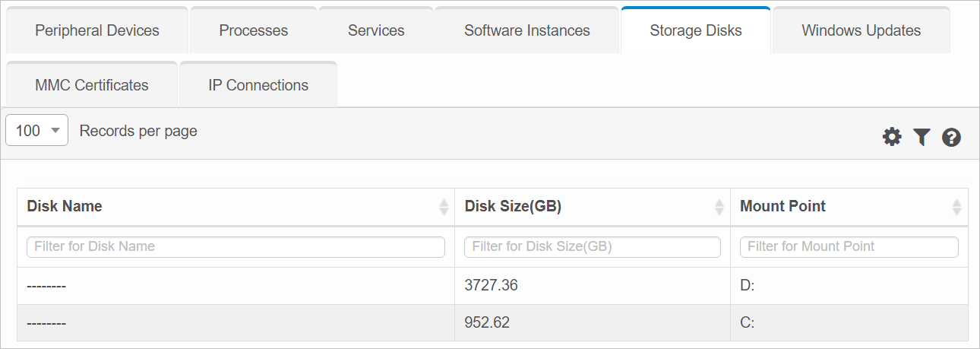This screenshot has height=349, width=980.
Task: Expand the 100 records per page dropdown
Action: (x=36, y=131)
